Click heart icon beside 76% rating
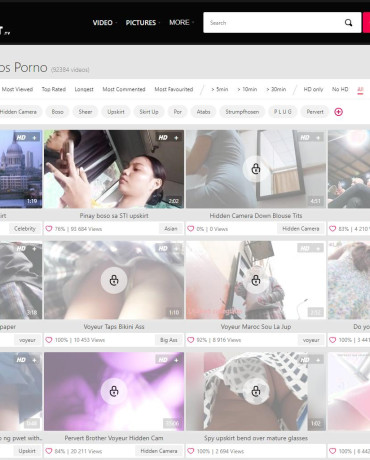The height and width of the screenshot is (460, 370). [49, 229]
